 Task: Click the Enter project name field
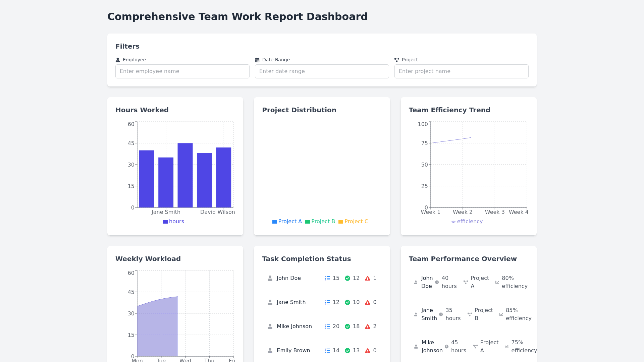coord(462,71)
